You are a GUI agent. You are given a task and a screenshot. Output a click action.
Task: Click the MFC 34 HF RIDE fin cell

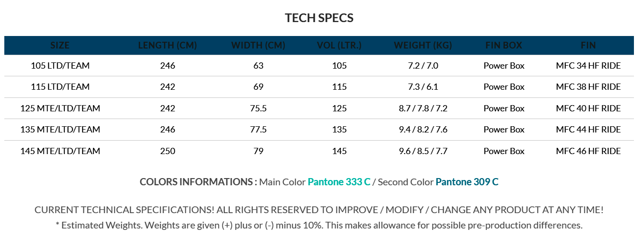click(x=588, y=66)
